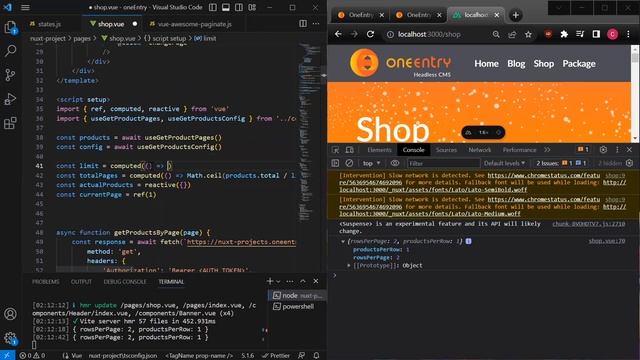This screenshot has height=360, width=640.
Task: Go back in the Chrome browser
Action: click(338, 34)
